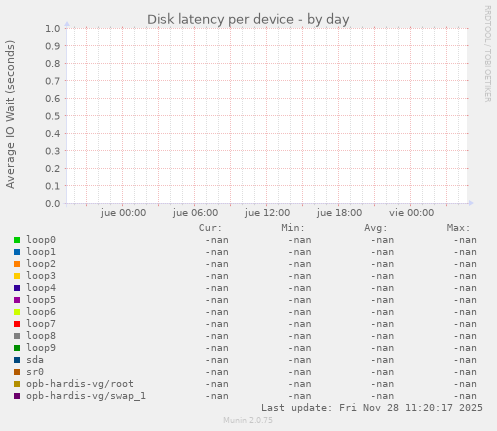Click the loop3 yellow color swatch

pos(17,276)
